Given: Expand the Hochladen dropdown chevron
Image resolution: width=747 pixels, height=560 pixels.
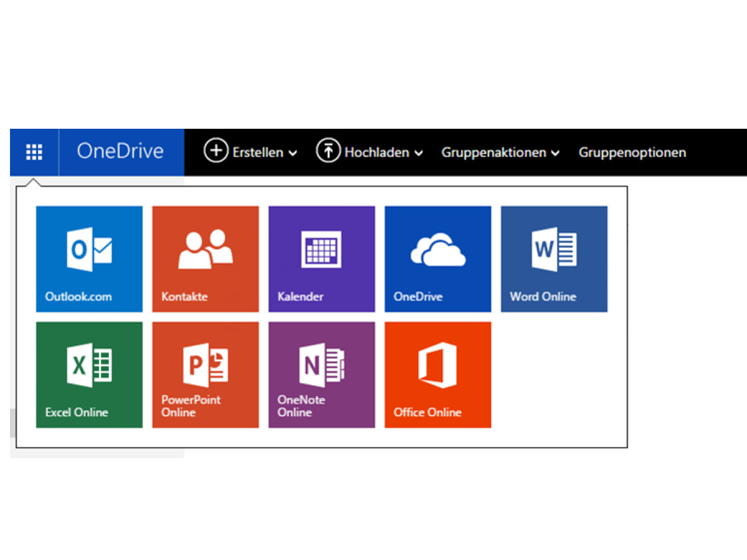Looking at the screenshot, I should click(x=419, y=153).
